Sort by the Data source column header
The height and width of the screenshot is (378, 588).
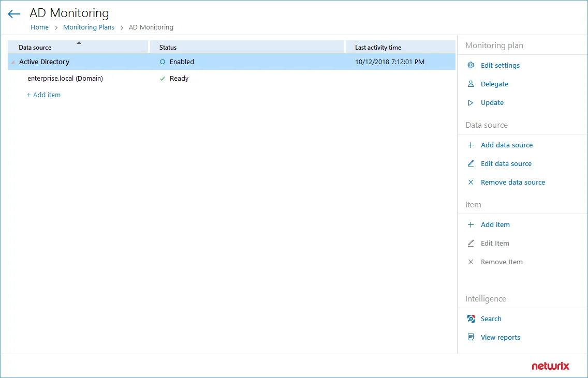pos(78,47)
